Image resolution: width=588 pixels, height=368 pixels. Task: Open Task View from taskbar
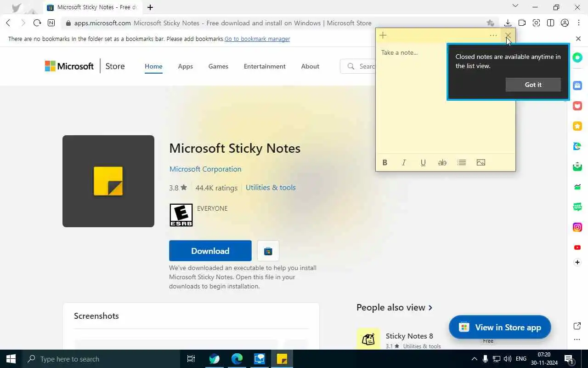click(191, 359)
